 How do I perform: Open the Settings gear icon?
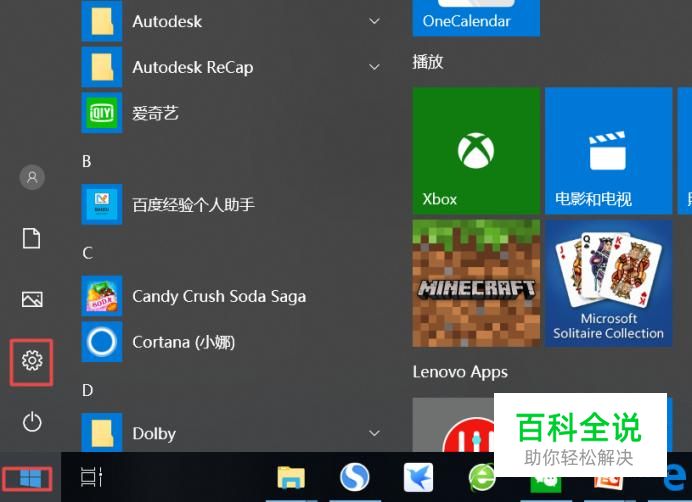[x=32, y=361]
